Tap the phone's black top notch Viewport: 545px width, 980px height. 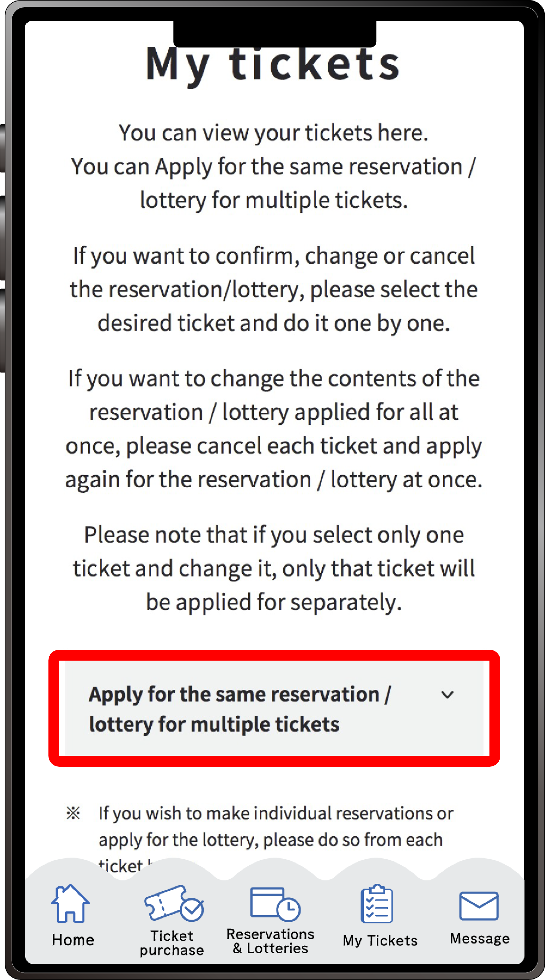pyautogui.click(x=274, y=33)
